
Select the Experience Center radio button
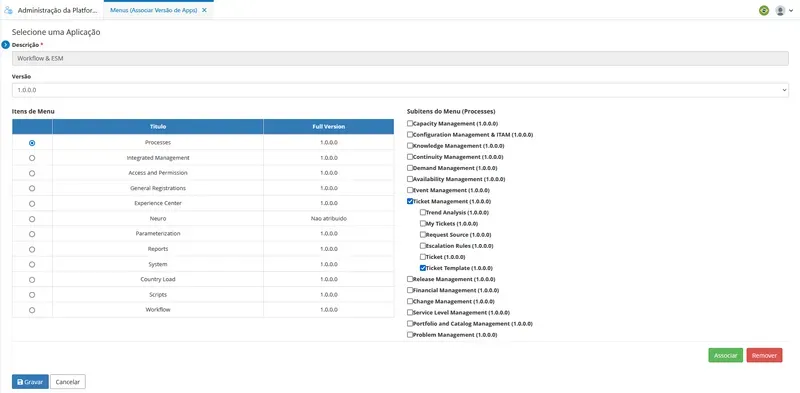[x=32, y=204]
